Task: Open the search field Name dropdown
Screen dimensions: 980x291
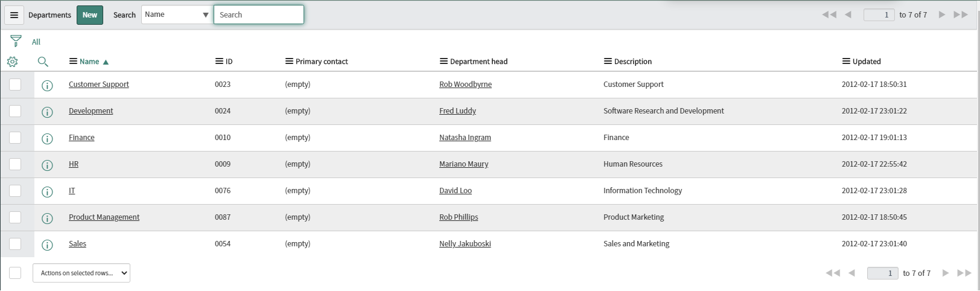Action: tap(177, 14)
